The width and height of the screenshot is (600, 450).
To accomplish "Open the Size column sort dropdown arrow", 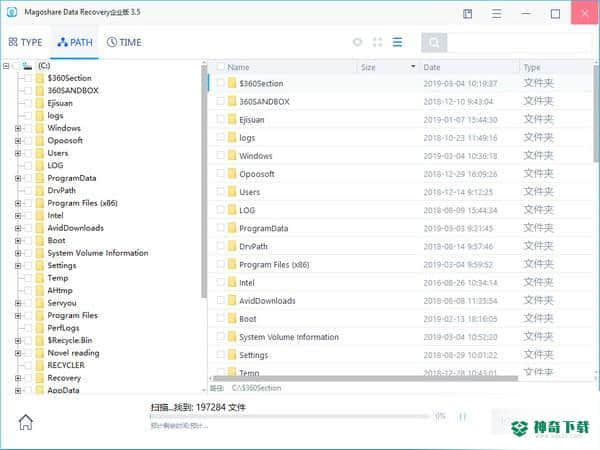I will pyautogui.click(x=413, y=67).
